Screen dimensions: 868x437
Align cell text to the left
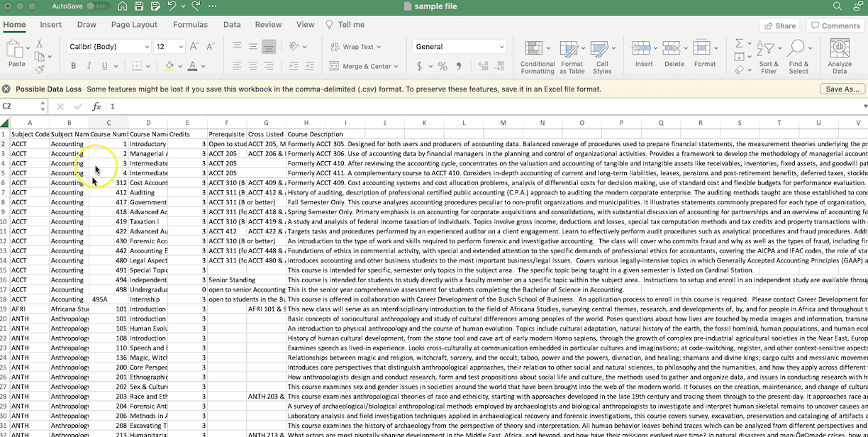coord(237,66)
